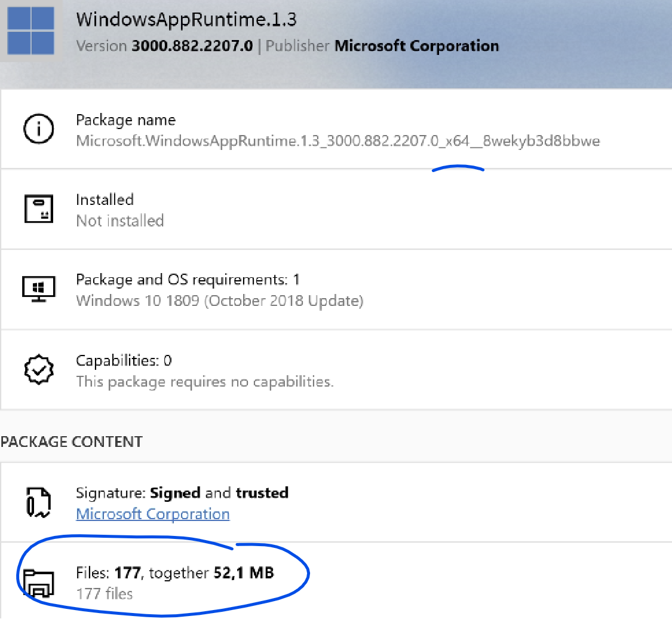Click the OS requirements monitor icon
This screenshot has height=619, width=672.
pyautogui.click(x=39, y=289)
